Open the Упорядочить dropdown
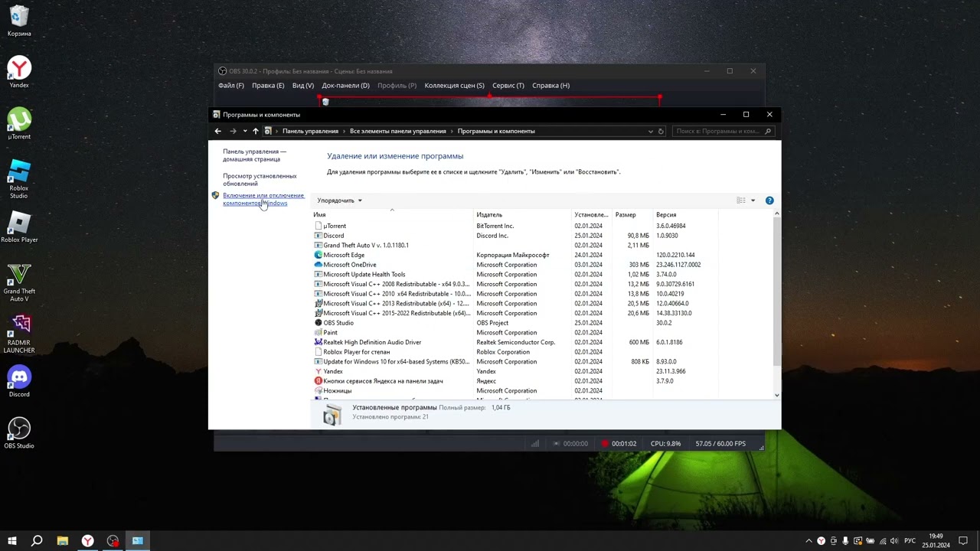Image resolution: width=980 pixels, height=551 pixels. 339,201
